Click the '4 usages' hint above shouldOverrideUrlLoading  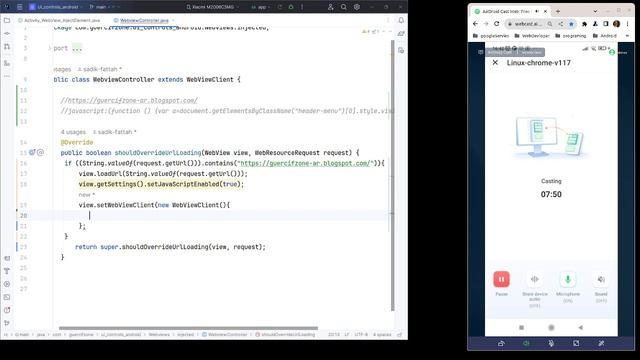pyautogui.click(x=73, y=132)
